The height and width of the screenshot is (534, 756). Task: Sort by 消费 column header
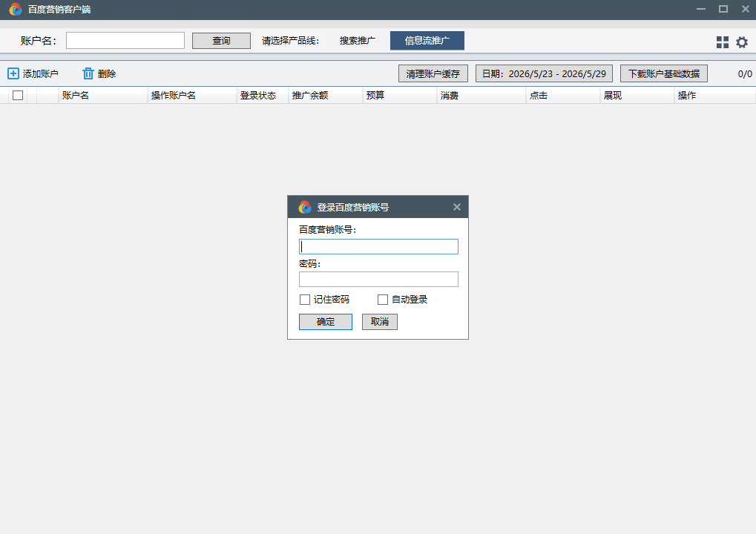click(x=481, y=96)
